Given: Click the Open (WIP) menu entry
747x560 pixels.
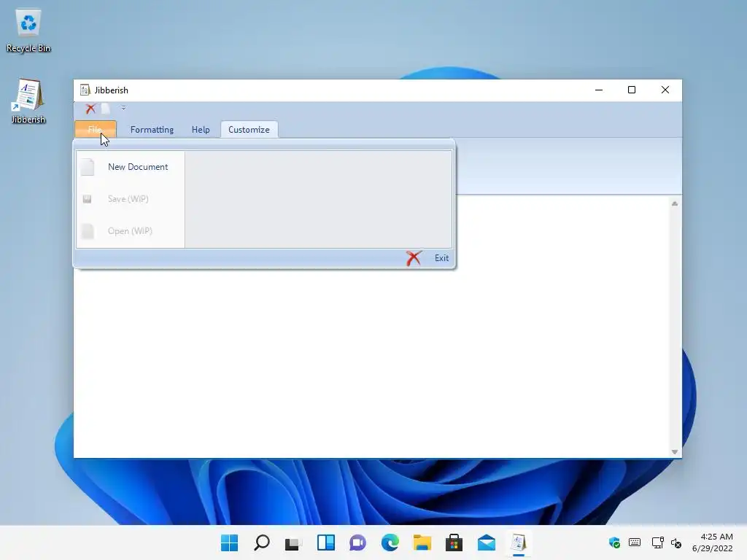Looking at the screenshot, I should click(131, 231).
